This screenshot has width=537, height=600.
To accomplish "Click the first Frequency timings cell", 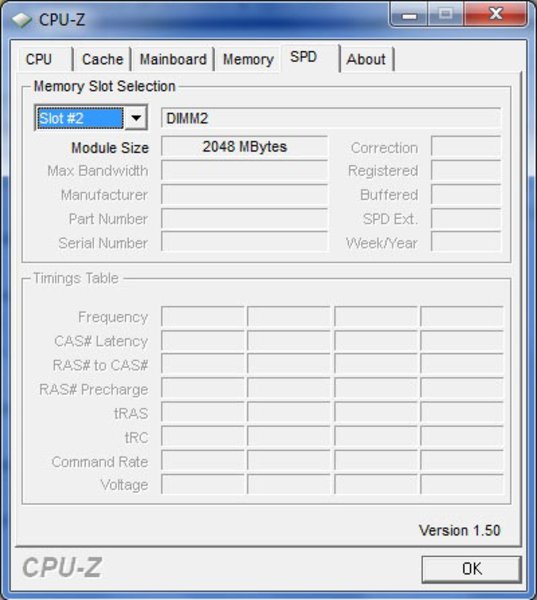I will pos(202,316).
